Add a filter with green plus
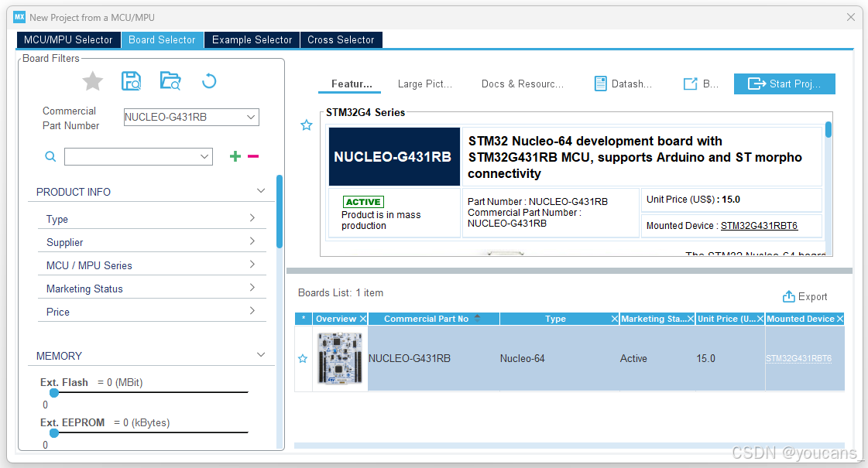 coord(235,156)
